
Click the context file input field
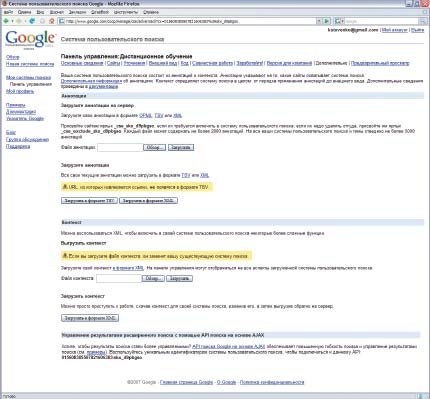pos(119,278)
